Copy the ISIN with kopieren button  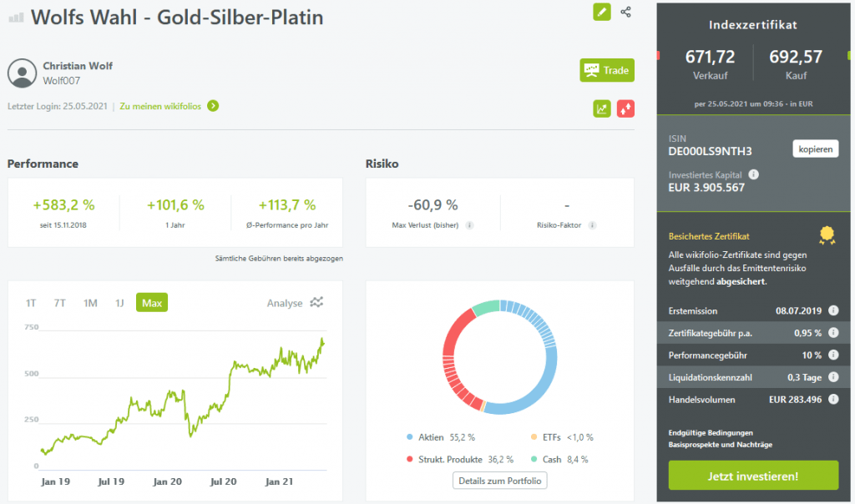coord(814,149)
